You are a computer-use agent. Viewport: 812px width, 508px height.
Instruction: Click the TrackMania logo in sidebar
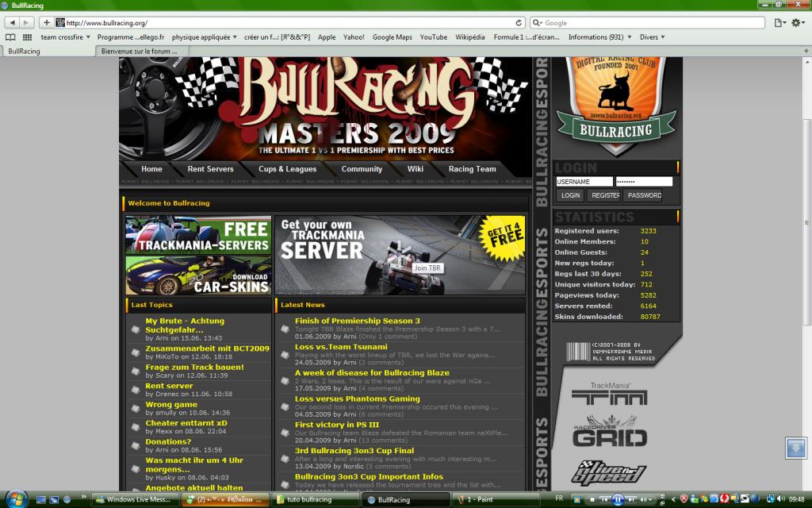(x=610, y=394)
